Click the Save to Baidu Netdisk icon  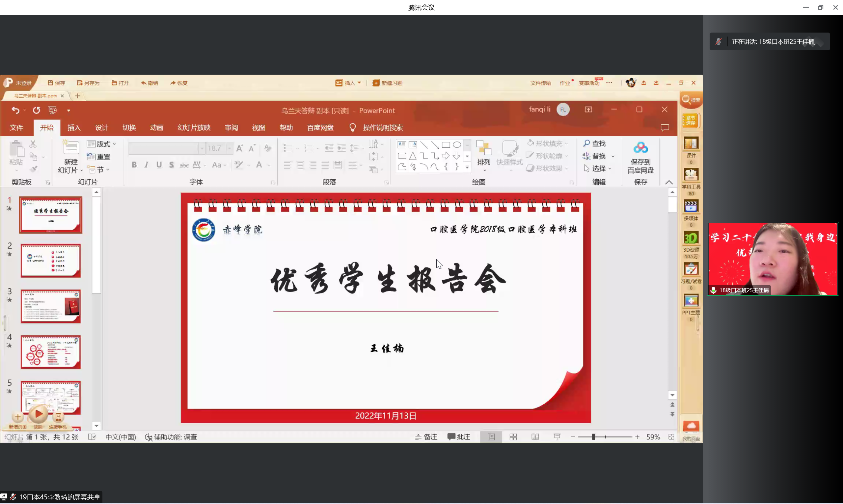pos(640,148)
